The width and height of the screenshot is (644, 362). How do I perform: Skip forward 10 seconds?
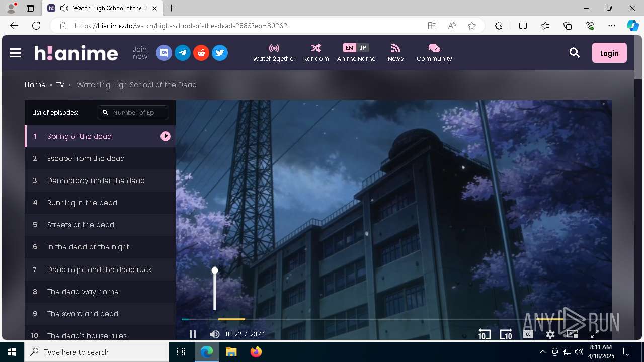pos(506,334)
